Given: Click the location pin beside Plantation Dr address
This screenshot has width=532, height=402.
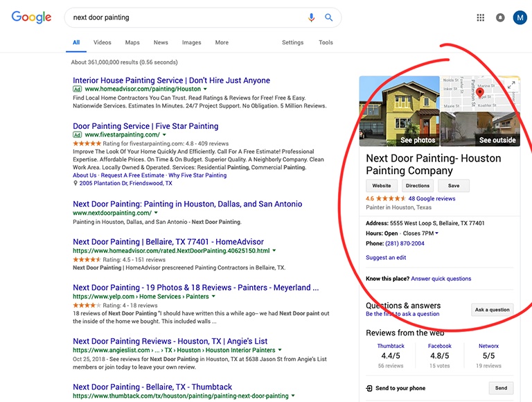Looking at the screenshot, I should point(76,184).
